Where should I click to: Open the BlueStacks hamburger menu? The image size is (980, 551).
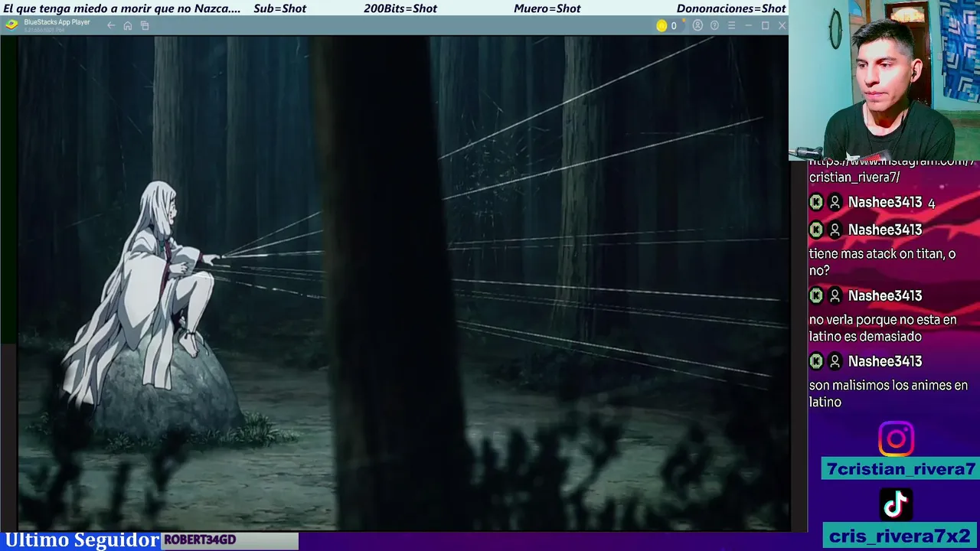tap(731, 25)
